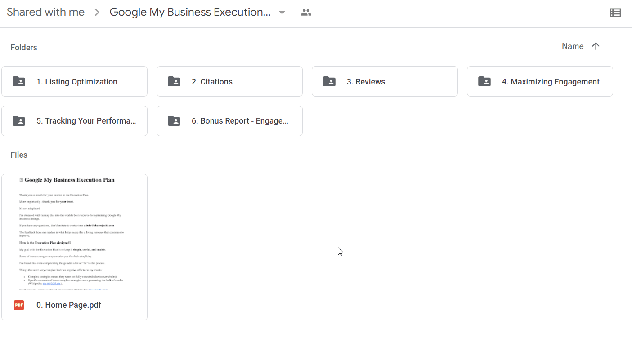Select the 5. Tracking Your Performa… folder name
Image resolution: width=632 pixels, height=364 pixels.
tap(86, 121)
